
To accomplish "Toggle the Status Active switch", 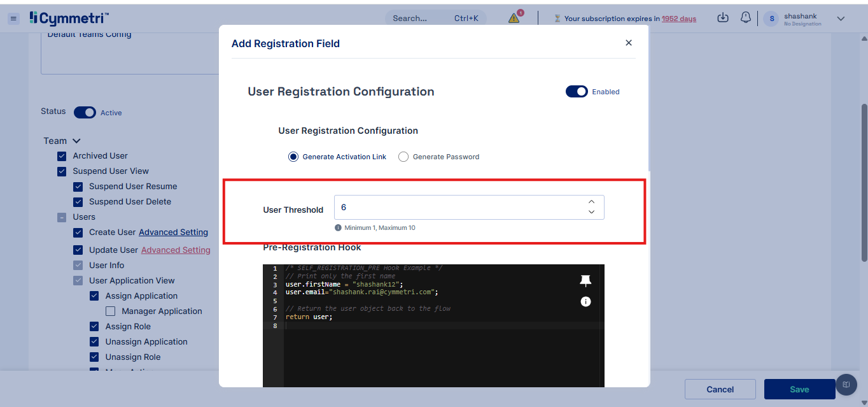I will click(x=85, y=112).
